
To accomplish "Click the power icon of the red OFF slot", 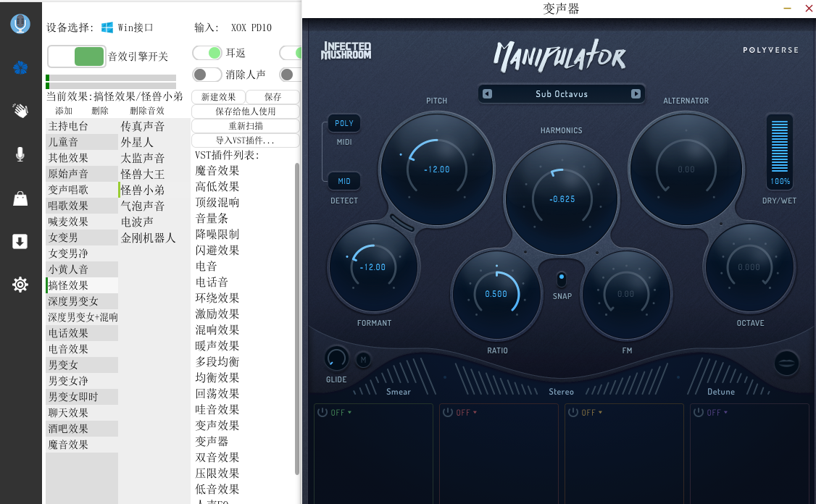I will coord(448,413).
